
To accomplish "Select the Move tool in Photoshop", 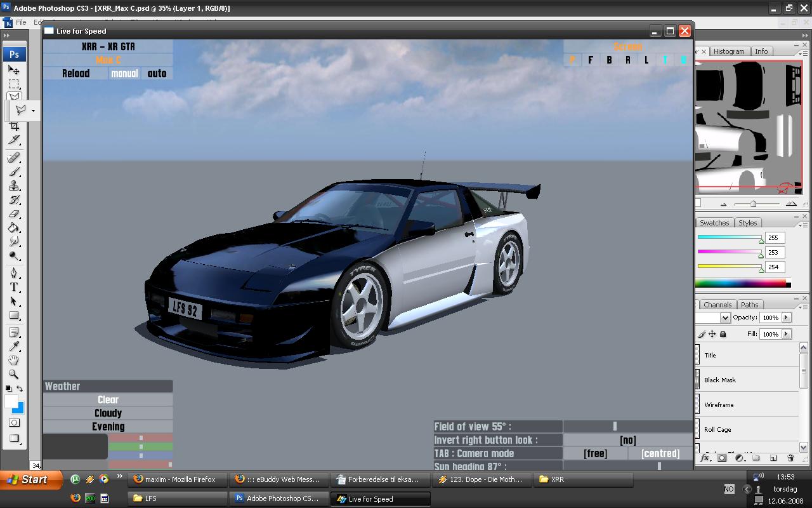I will [14, 70].
